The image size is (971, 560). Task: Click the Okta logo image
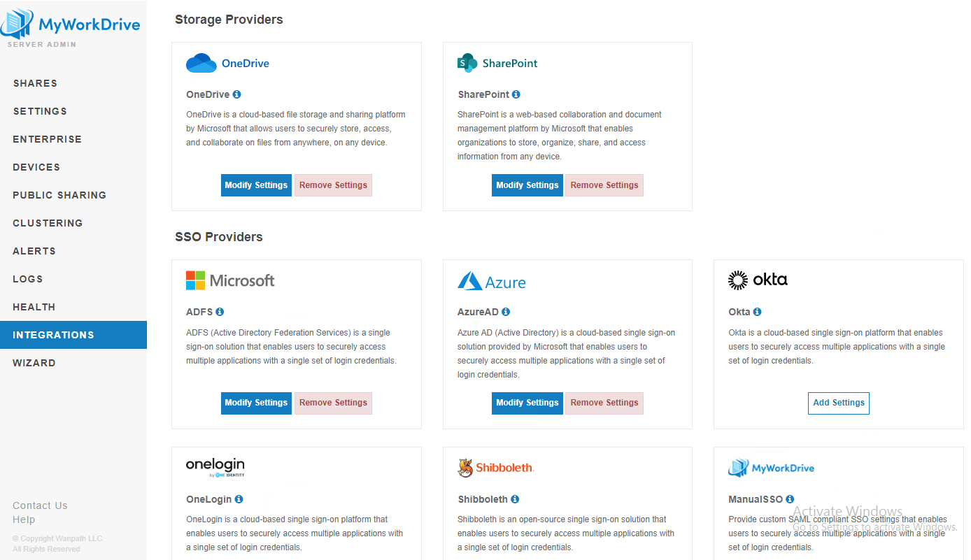click(x=758, y=280)
